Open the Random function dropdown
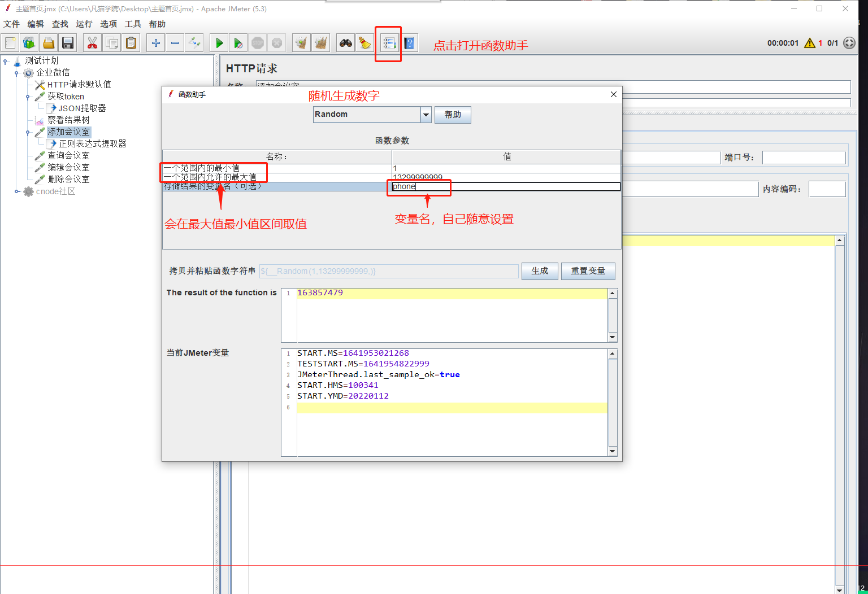 pyautogui.click(x=426, y=115)
